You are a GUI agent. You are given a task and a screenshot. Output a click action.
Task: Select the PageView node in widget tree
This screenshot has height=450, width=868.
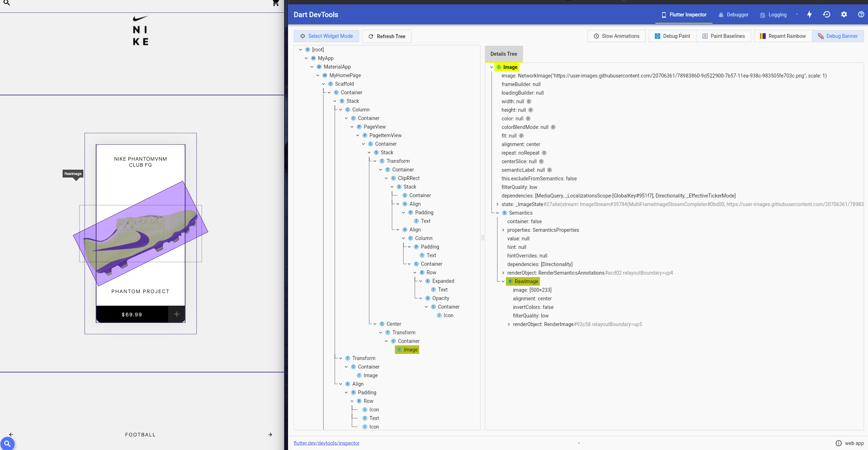pyautogui.click(x=375, y=127)
